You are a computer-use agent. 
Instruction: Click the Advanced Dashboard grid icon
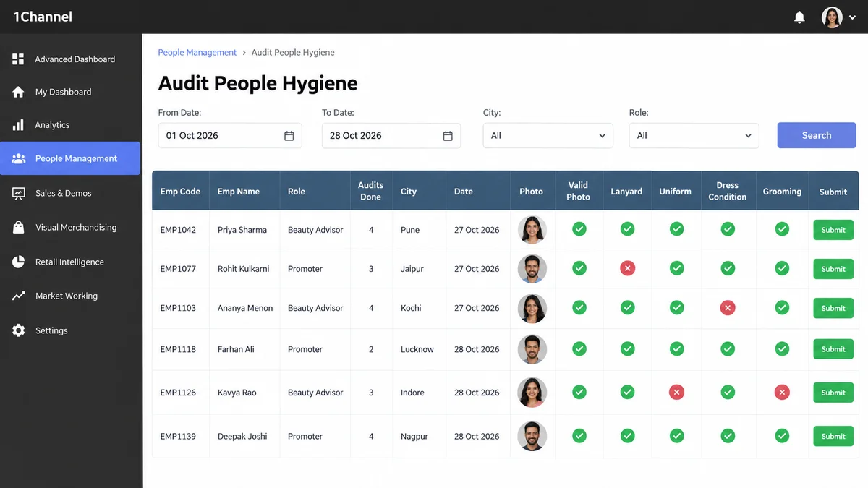(x=18, y=59)
